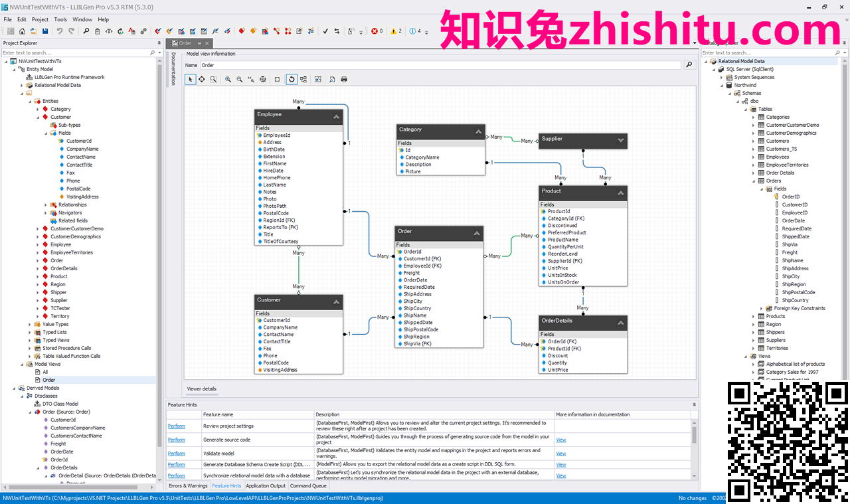The width and height of the screenshot is (850, 504).
Task: Switch to Application Output tab
Action: [266, 486]
